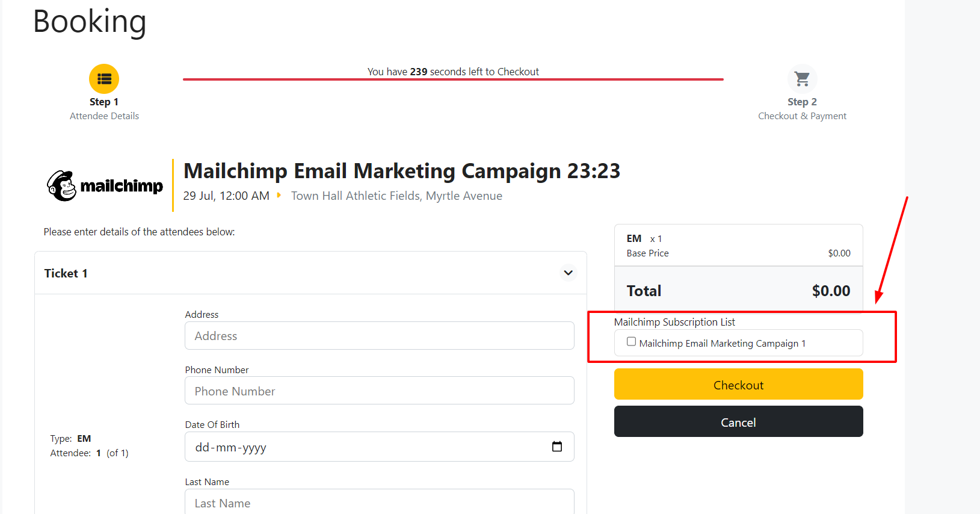Viewport: 980px width, 514px height.
Task: Open the Date Of Birth calendar picker icon
Action: 557,447
